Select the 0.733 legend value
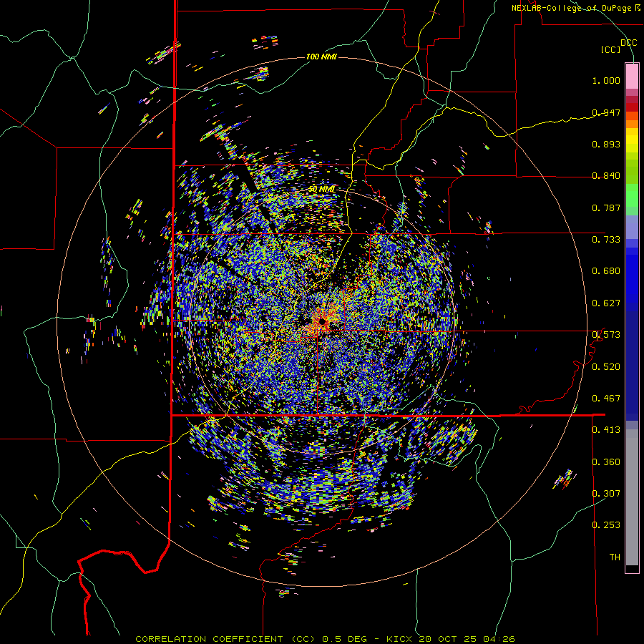644x644 pixels. pos(606,240)
